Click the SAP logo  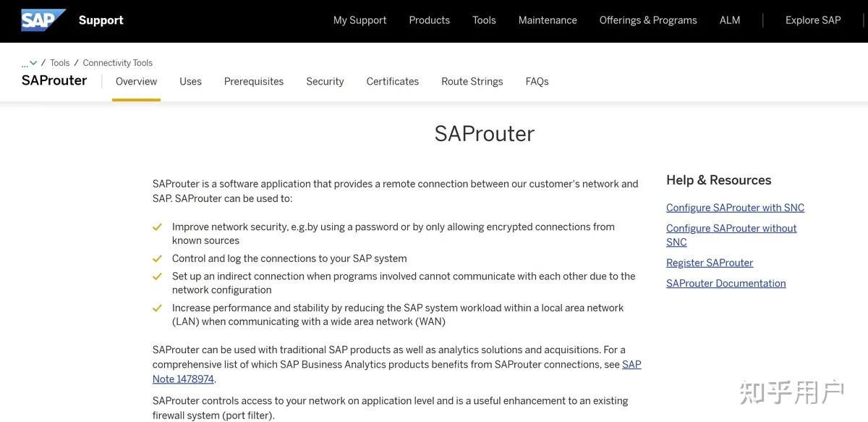tap(41, 20)
